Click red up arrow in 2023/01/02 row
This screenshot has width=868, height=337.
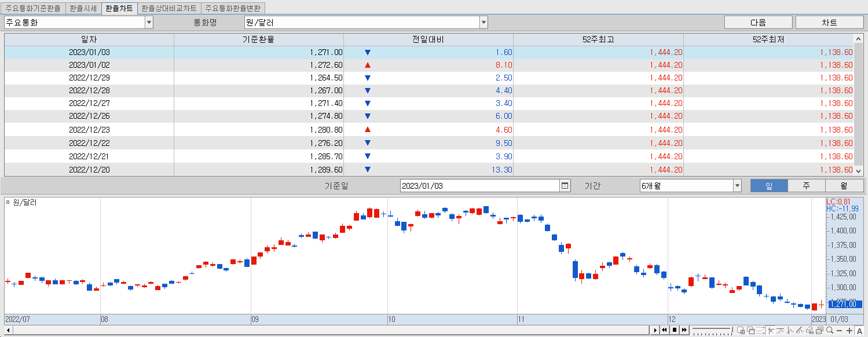(368, 65)
